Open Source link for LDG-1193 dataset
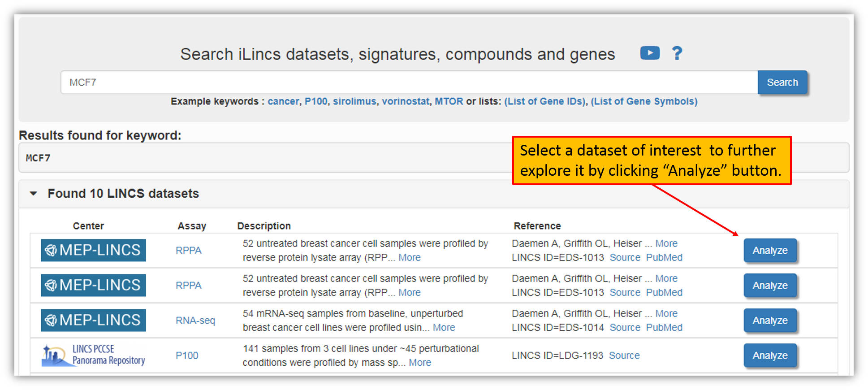 point(624,355)
